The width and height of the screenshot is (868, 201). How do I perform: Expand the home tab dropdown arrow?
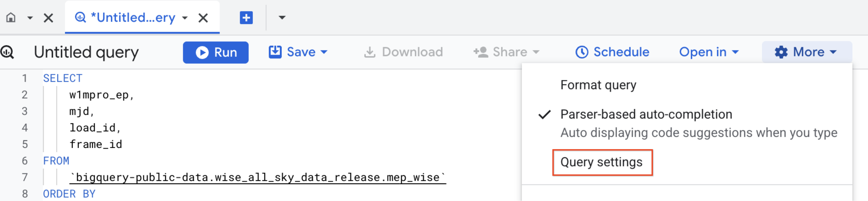(x=30, y=18)
